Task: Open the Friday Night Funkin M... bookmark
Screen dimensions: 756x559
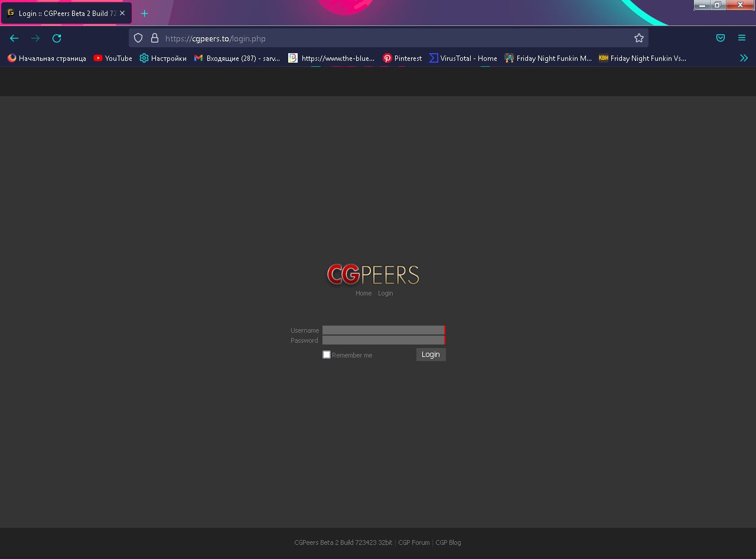Action: pos(548,58)
